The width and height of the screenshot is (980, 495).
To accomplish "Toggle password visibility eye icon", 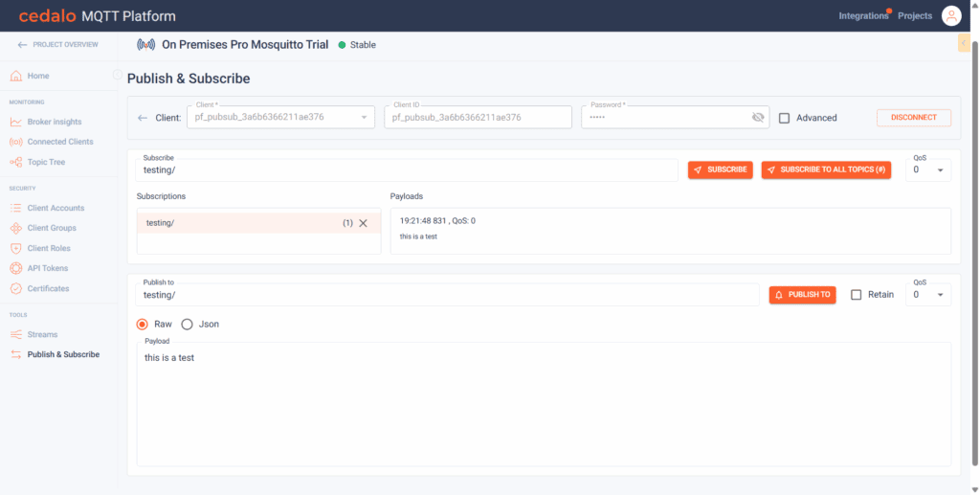I will click(x=758, y=118).
